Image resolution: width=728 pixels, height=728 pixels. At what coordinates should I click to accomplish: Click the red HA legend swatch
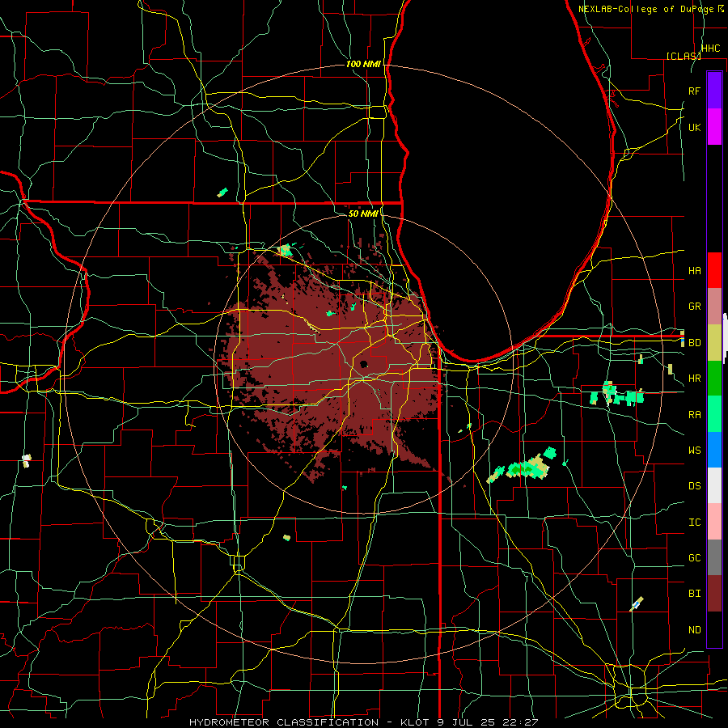tap(714, 270)
